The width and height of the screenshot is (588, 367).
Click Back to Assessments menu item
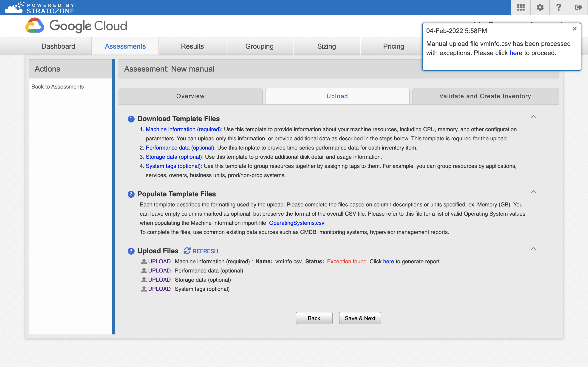tap(58, 86)
